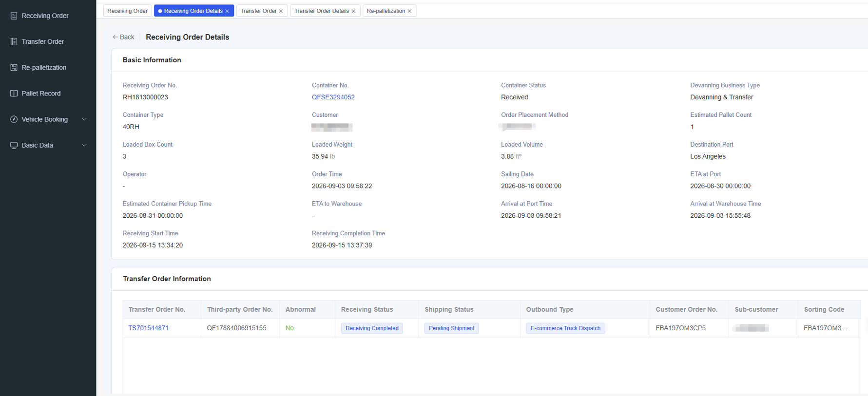Close the Re-palletization tab

click(x=409, y=11)
